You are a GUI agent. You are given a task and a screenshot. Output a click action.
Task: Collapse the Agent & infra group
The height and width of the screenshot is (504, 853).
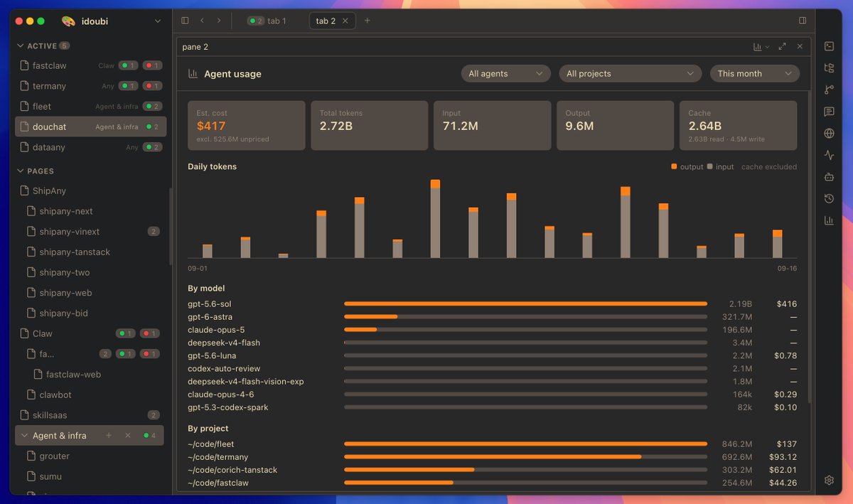point(25,436)
